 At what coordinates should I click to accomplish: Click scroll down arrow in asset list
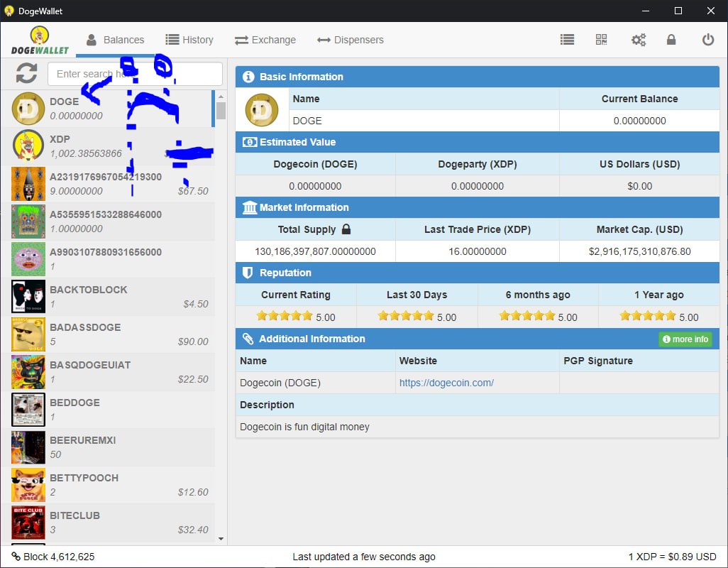click(x=221, y=539)
